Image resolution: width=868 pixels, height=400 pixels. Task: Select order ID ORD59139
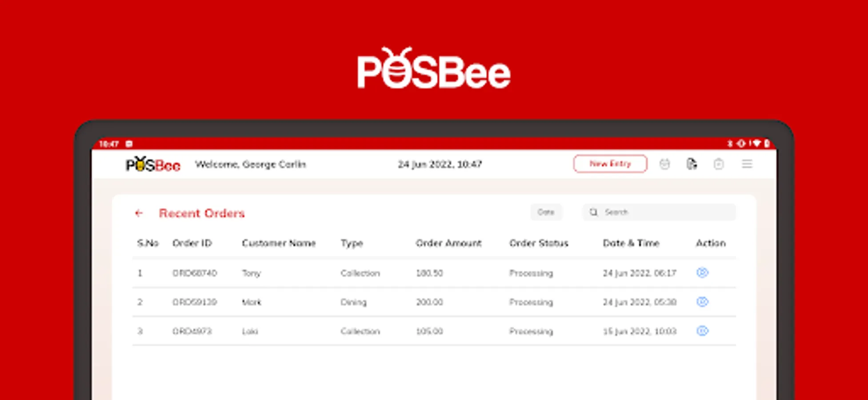195,302
